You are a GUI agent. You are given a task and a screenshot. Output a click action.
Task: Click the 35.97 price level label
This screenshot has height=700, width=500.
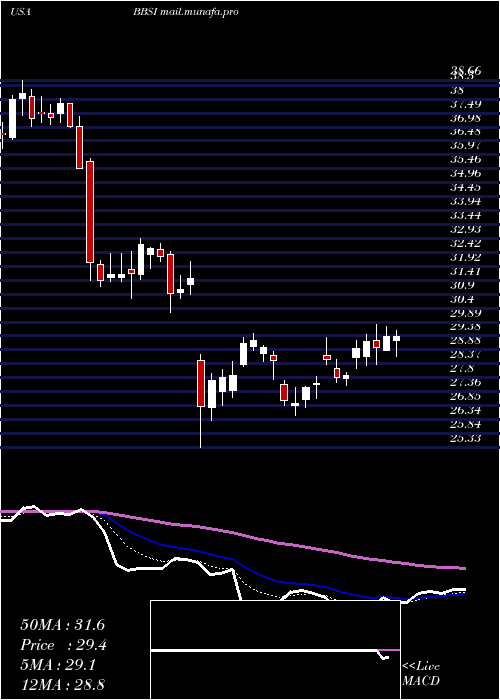click(x=466, y=146)
